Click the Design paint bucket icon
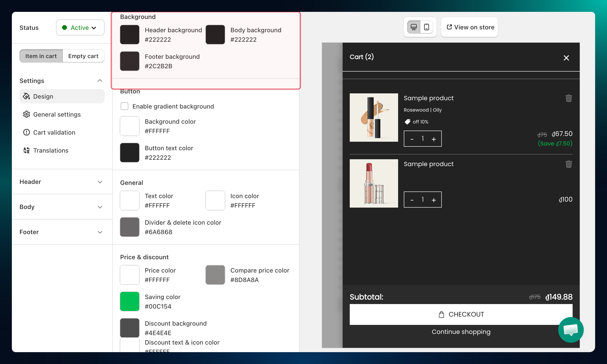 click(27, 96)
